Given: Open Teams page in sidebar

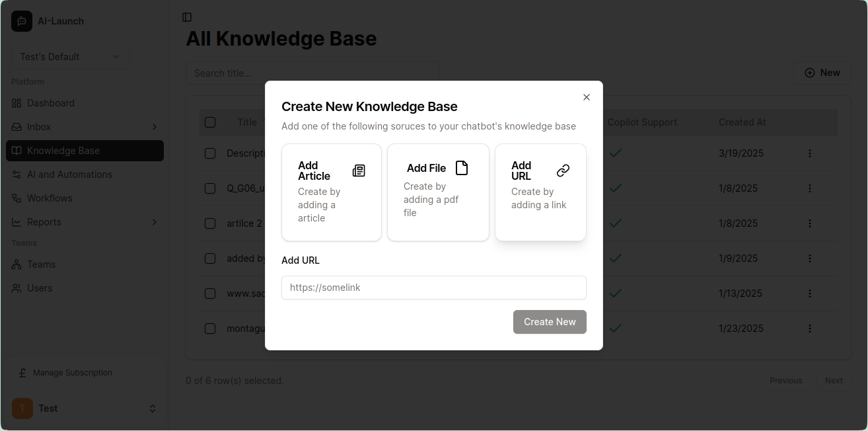Looking at the screenshot, I should click(85, 264).
